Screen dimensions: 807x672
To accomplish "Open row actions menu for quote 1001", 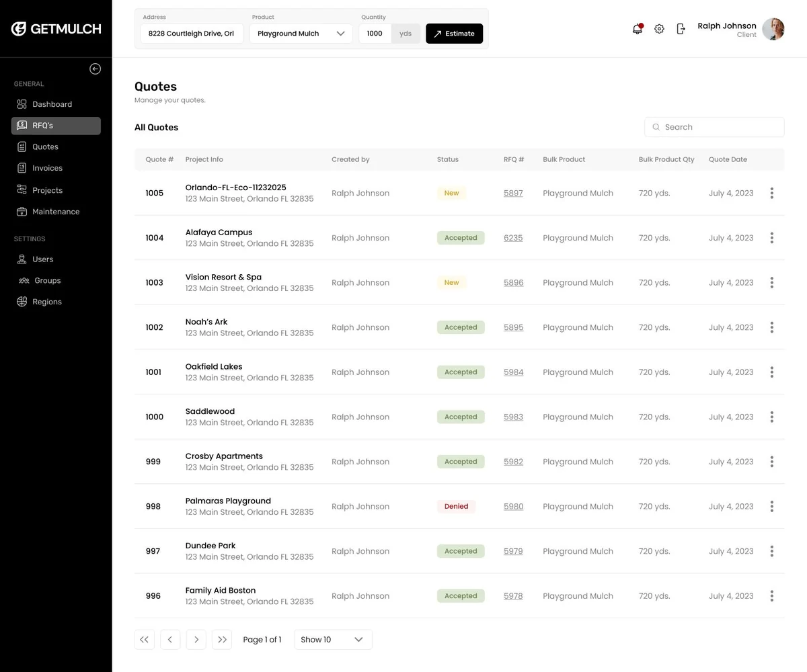I will 772,372.
